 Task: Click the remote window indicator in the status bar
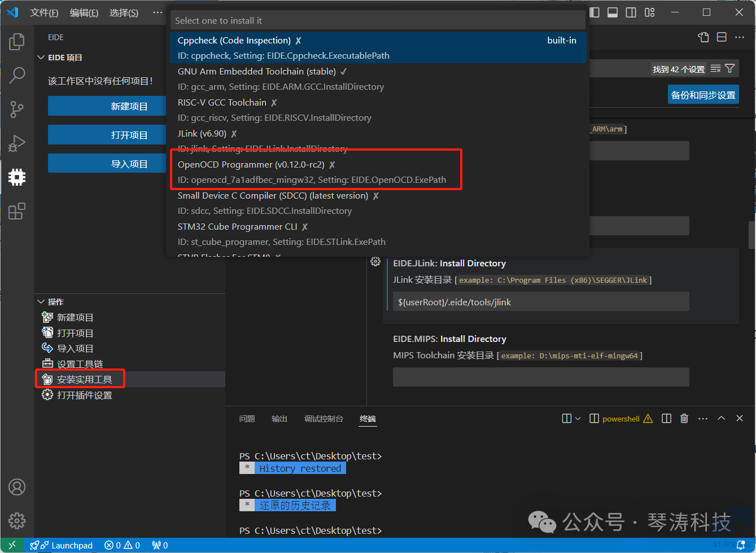(12, 545)
